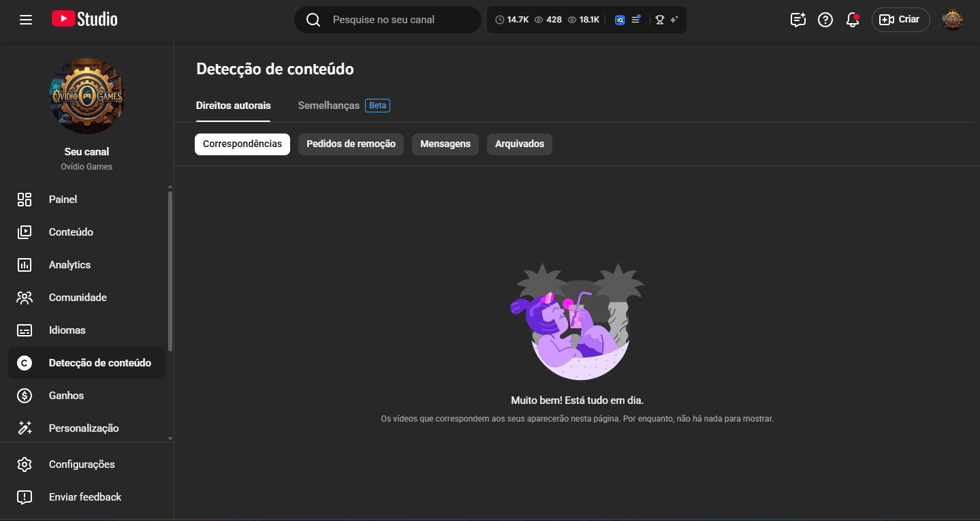Click the Beta badge
This screenshot has width=980, height=521.
point(378,106)
